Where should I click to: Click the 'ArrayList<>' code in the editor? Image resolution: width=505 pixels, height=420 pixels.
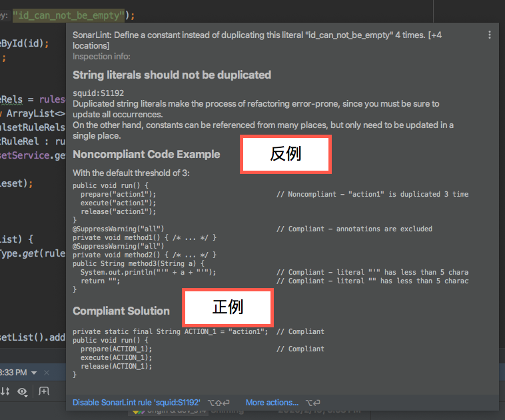pos(36,113)
